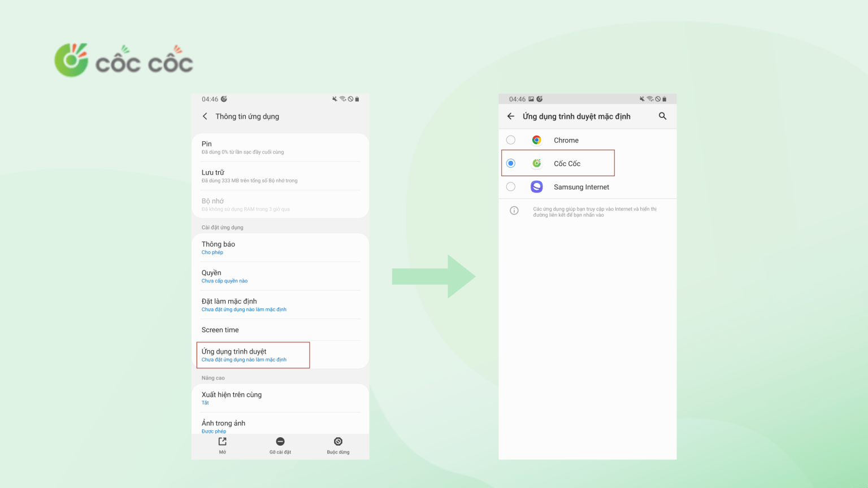Open the Screen time row
Screen dimensions: 868x488
point(280,330)
